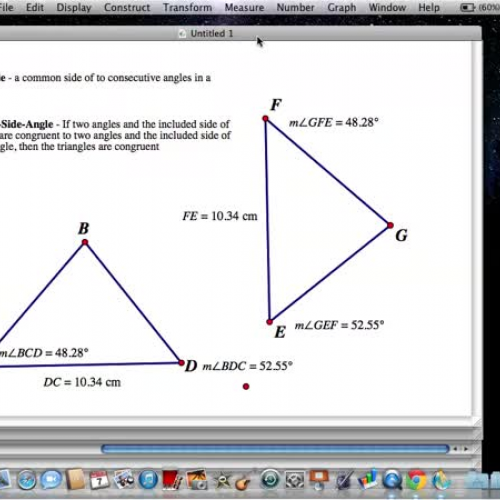Click the Untitled 1 document proxy icon
This screenshot has width=500, height=500.
182,33
